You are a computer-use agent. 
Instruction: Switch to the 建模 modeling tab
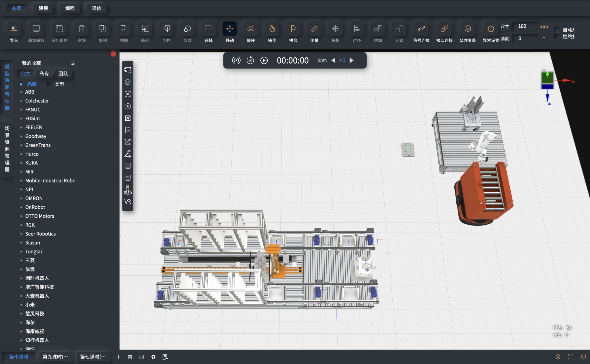click(43, 8)
